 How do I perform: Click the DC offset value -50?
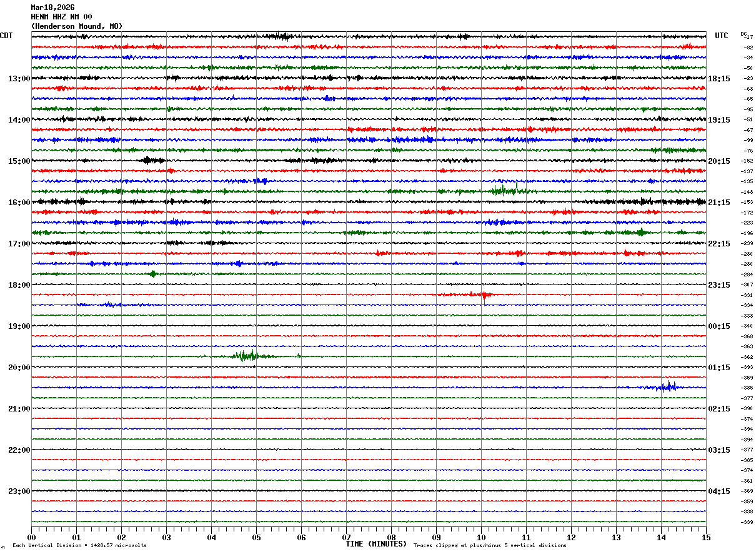[x=749, y=68]
